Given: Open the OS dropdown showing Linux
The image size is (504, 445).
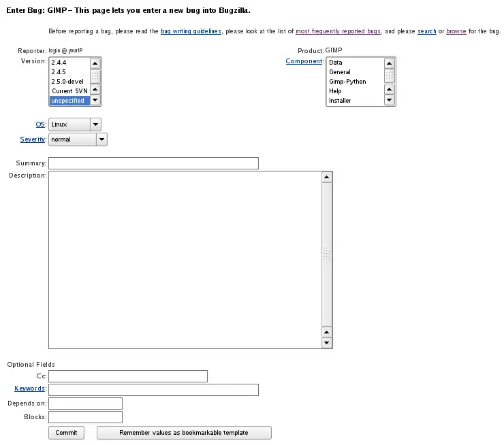Looking at the screenshot, I should [74, 125].
